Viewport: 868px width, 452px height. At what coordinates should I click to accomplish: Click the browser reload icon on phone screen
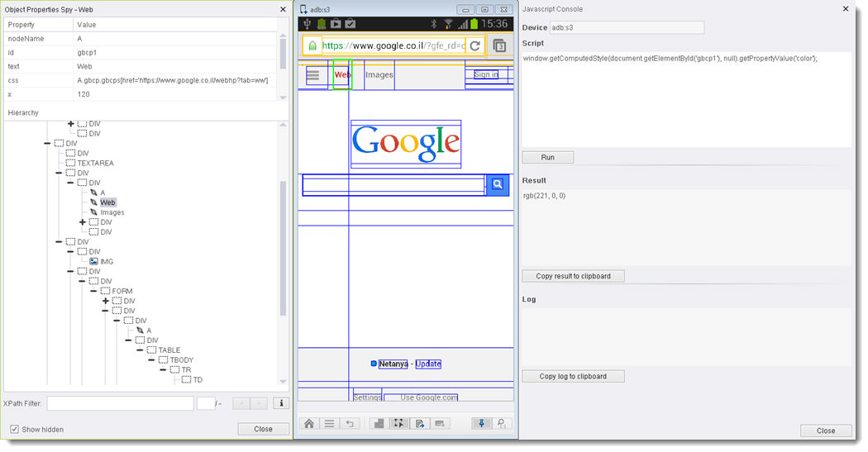click(x=475, y=46)
